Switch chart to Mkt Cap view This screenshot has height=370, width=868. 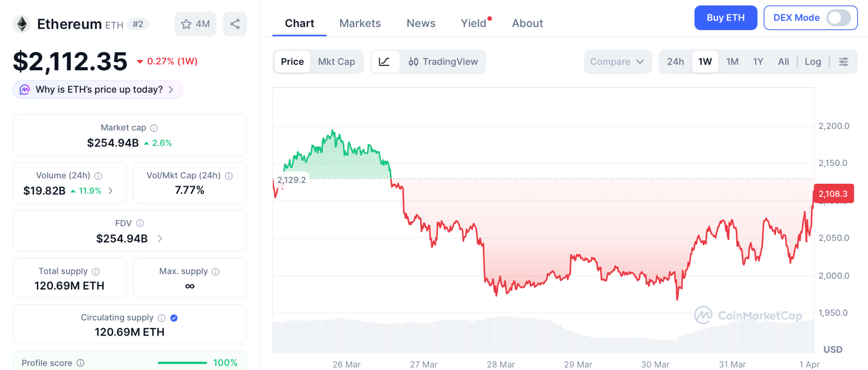337,62
